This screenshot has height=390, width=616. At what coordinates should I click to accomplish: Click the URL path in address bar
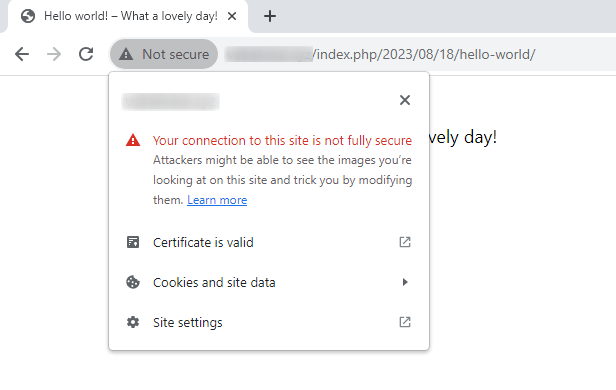pos(424,54)
